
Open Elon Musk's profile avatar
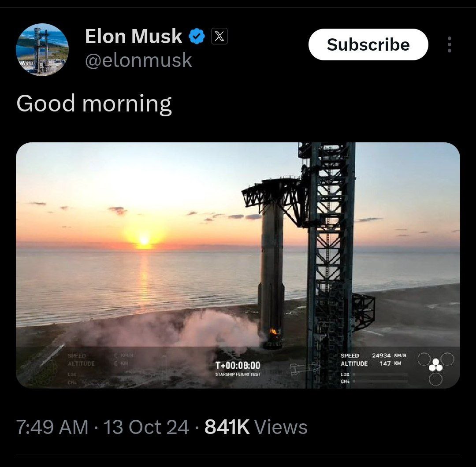(42, 50)
